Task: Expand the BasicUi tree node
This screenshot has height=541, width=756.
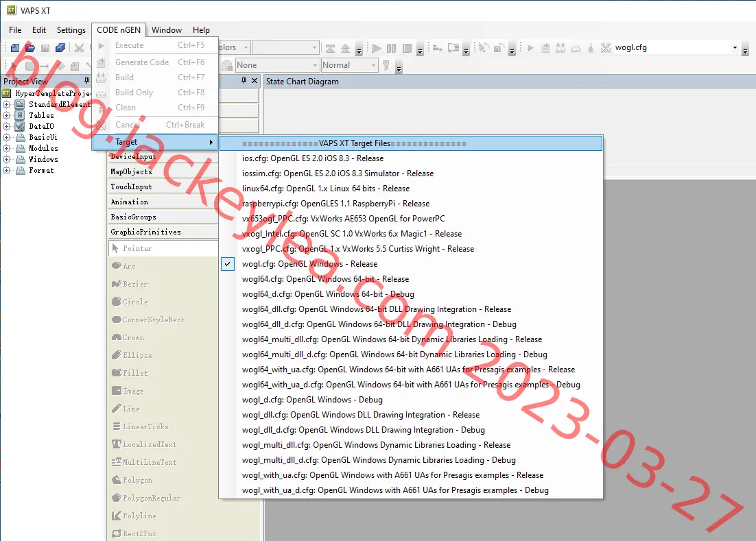Action: point(6,137)
